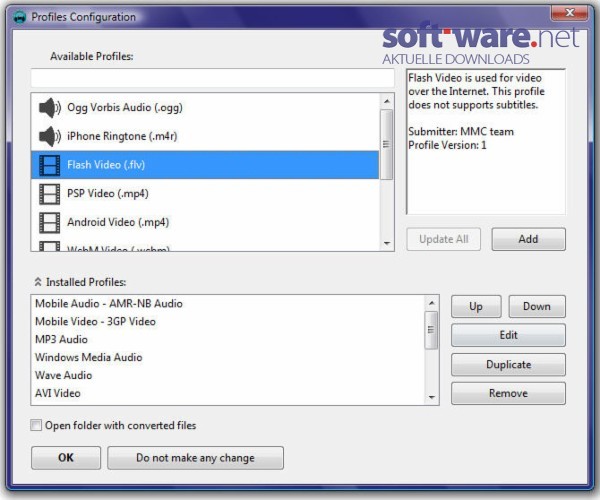Select PSP Video (.mp4) profile
The image size is (600, 500).
coord(205,194)
